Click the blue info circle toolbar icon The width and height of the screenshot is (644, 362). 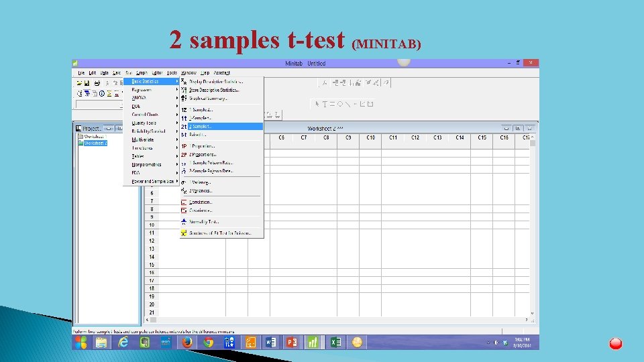pyautogui.click(x=102, y=94)
